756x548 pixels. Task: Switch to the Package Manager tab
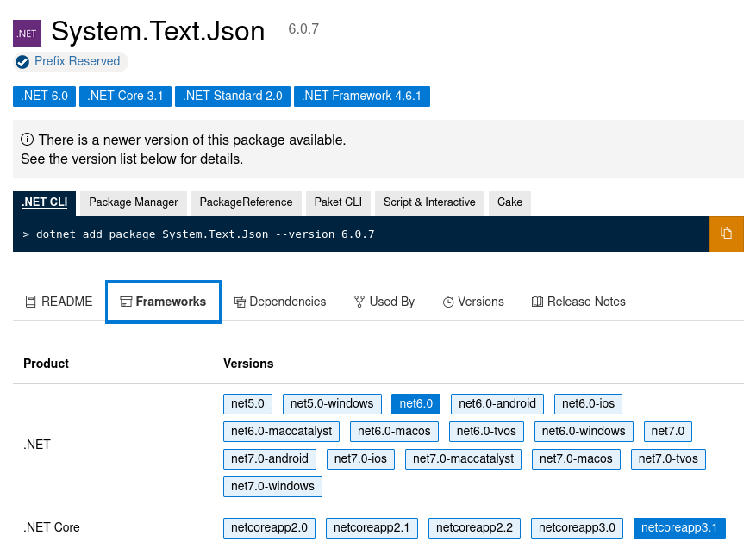coord(134,202)
